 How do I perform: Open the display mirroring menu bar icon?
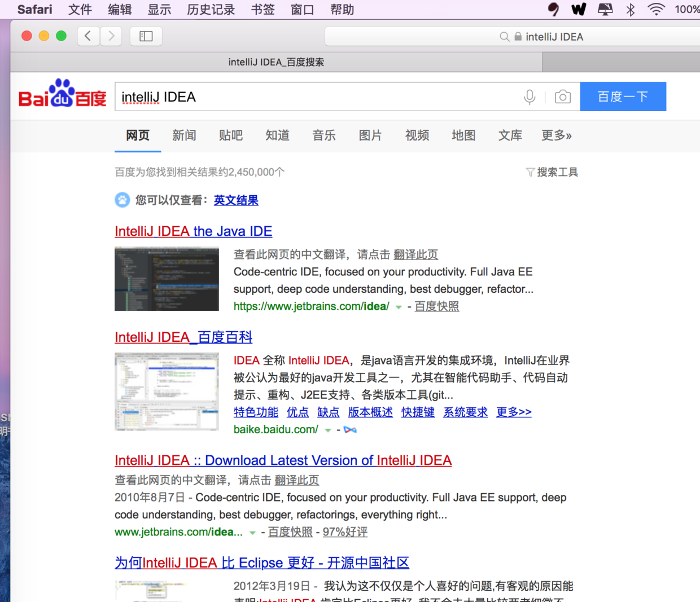click(605, 10)
